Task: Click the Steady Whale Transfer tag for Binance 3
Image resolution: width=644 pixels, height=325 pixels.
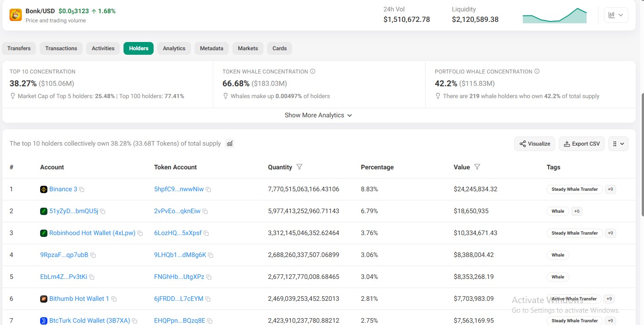Action: [575, 189]
